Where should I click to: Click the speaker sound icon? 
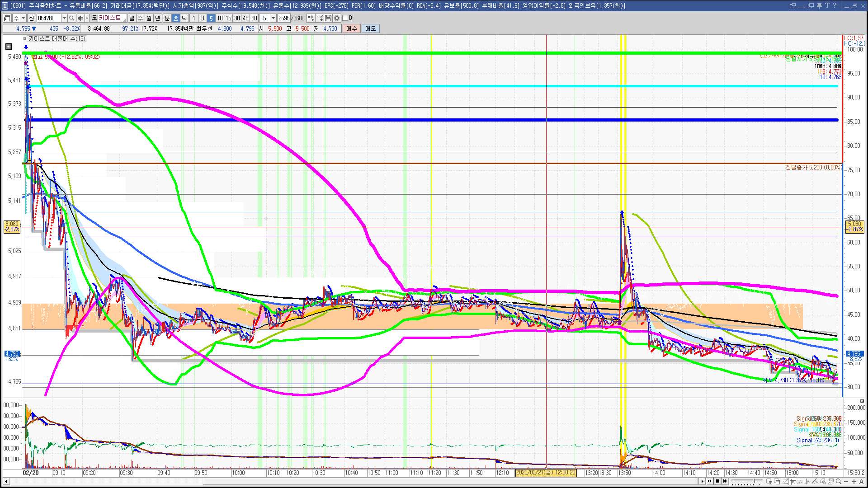click(80, 18)
